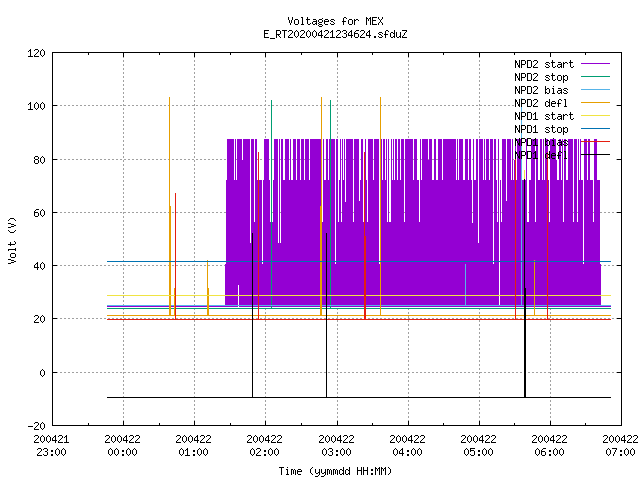This screenshot has width=640, height=480.
Task: Click the y-axis tick value 100
Action: pyautogui.click(x=36, y=106)
